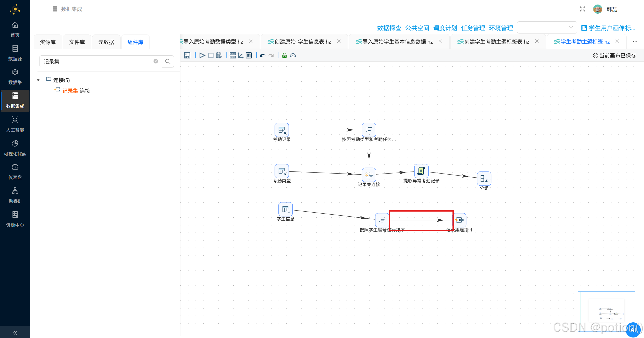Close the 创建原始_学生信息表 hz tab

click(x=339, y=41)
